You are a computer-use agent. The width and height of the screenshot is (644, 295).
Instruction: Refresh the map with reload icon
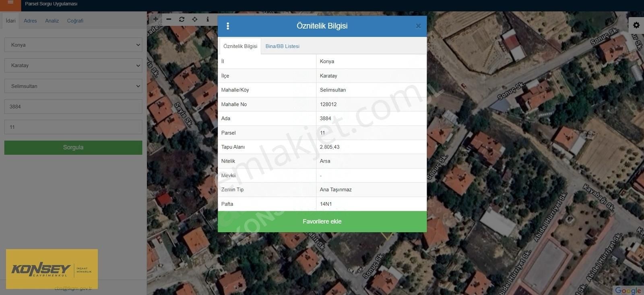pyautogui.click(x=182, y=19)
